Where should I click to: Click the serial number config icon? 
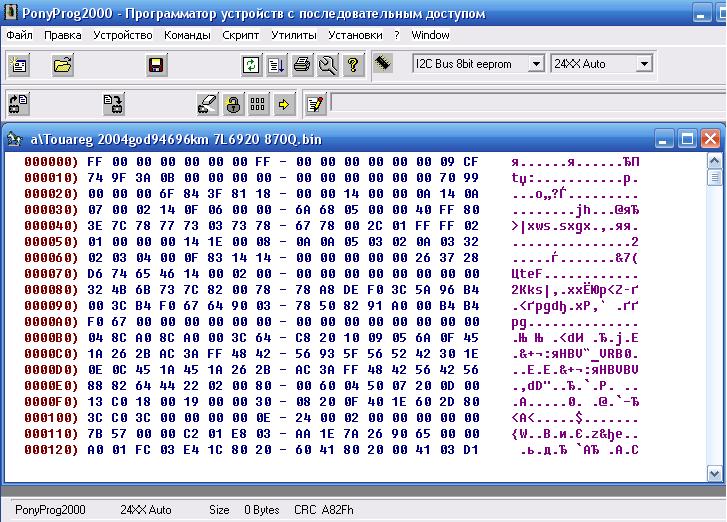(x=258, y=104)
